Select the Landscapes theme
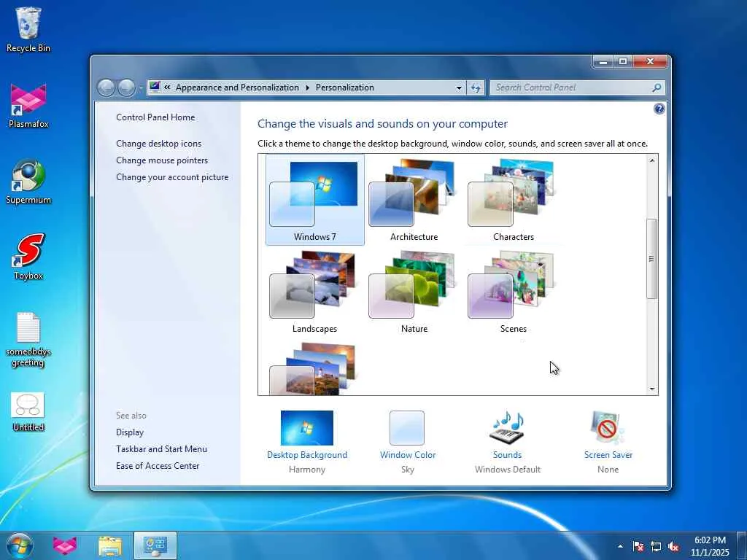The image size is (747, 560). tap(315, 292)
